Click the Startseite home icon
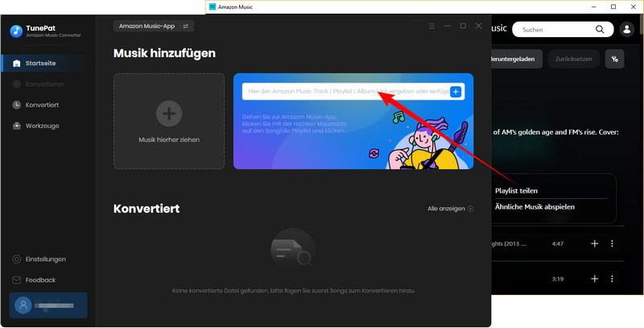644x328 pixels. (16, 64)
